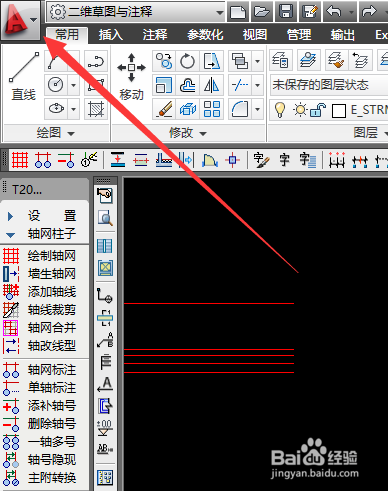
Task: Expand the 绘图 panel
Action: tap(56, 133)
